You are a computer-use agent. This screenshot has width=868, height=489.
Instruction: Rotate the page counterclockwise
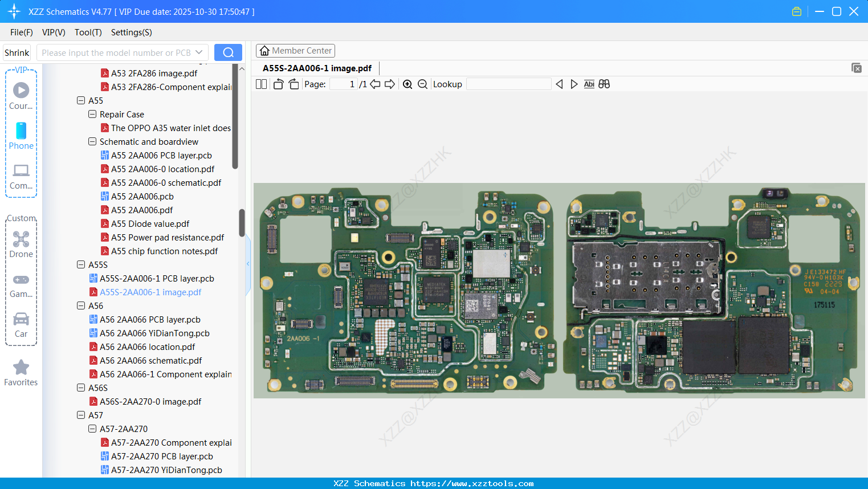coord(278,84)
